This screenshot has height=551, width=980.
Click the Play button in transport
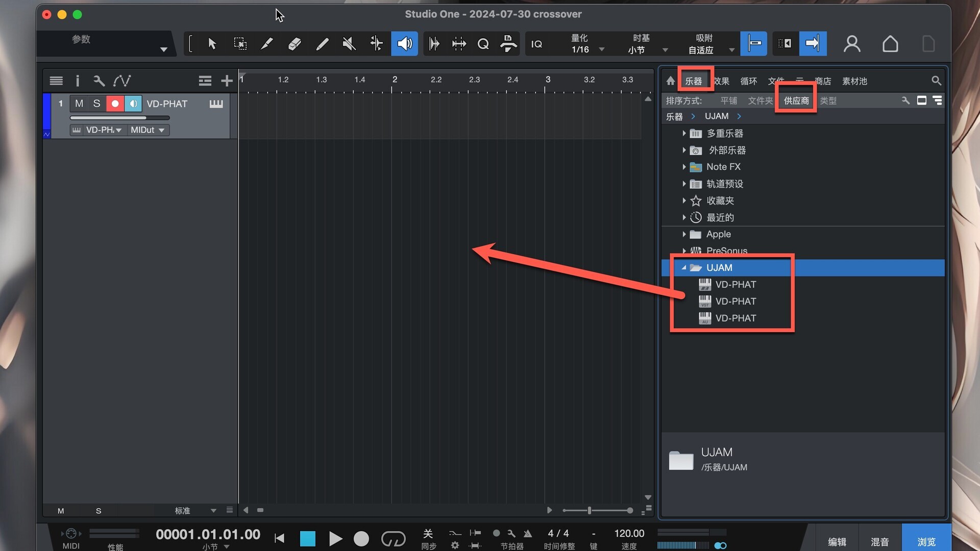pos(335,538)
